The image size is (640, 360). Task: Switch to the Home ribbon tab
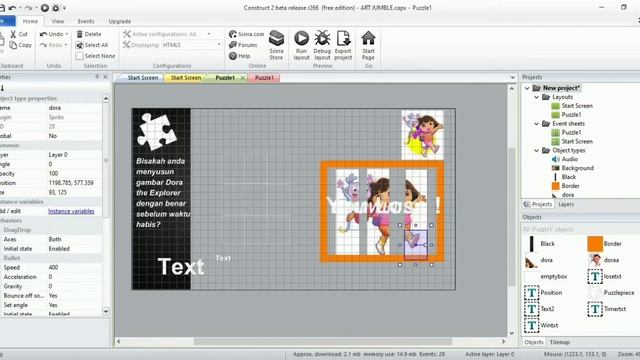pyautogui.click(x=30, y=21)
